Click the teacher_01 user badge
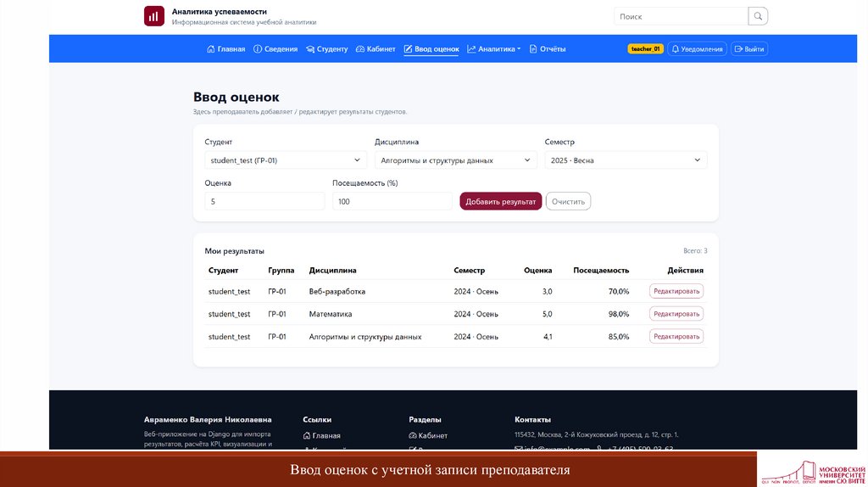This screenshot has width=868, height=487. coord(645,49)
